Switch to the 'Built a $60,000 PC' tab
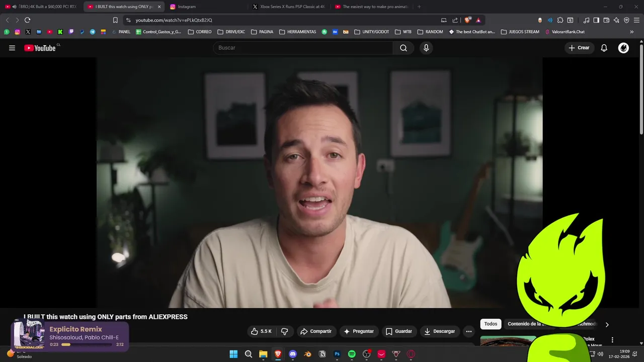Screen dimensions: 644x362 (x=42, y=7)
